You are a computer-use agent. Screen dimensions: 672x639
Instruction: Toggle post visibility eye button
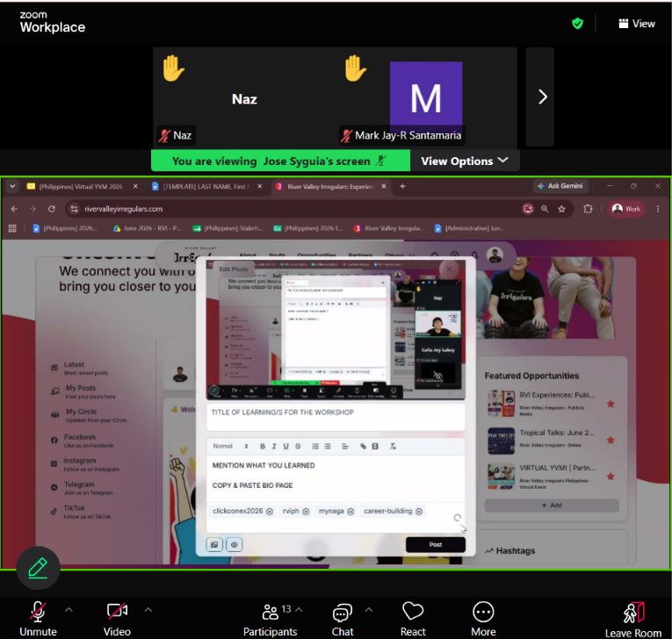234,545
